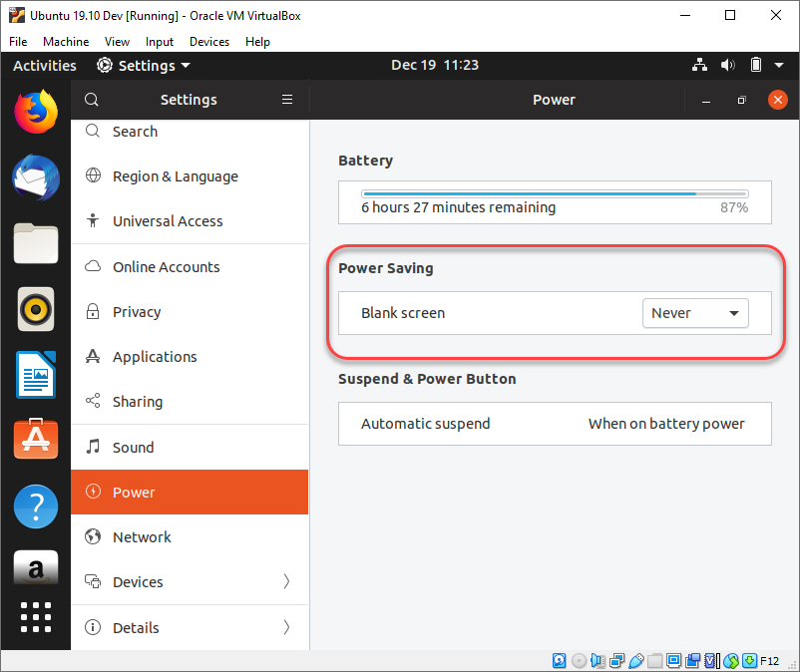
Task: Expand the Devices settings submenu
Action: 190,581
